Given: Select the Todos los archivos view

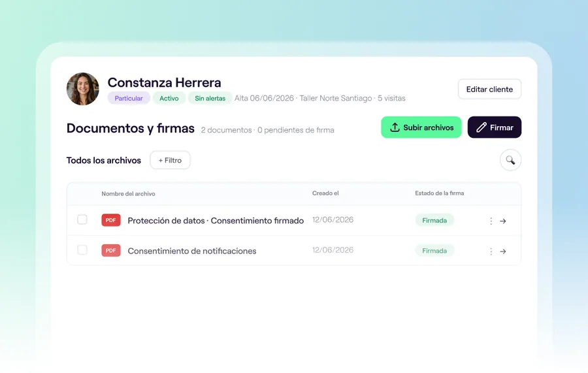Looking at the screenshot, I should 104,161.
